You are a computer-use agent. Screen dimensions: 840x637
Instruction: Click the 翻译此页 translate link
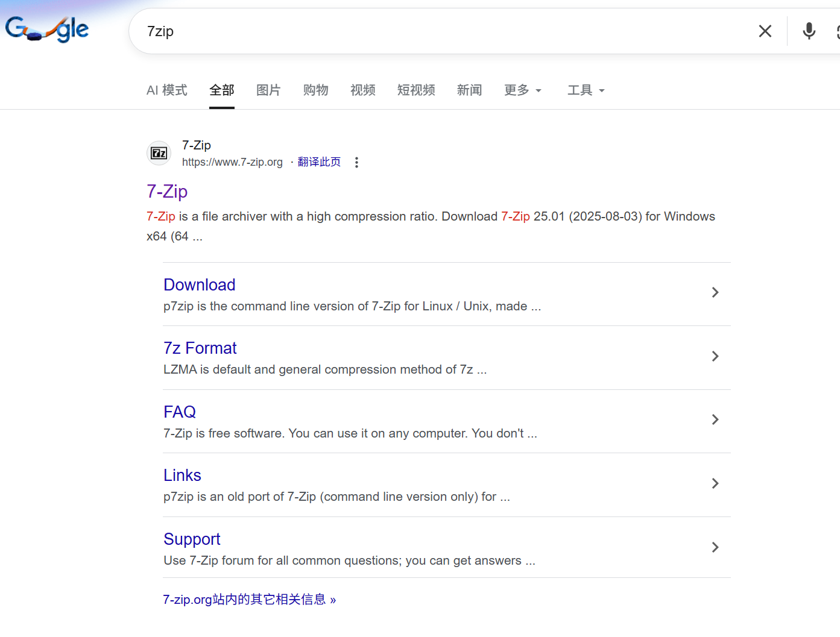coord(319,162)
